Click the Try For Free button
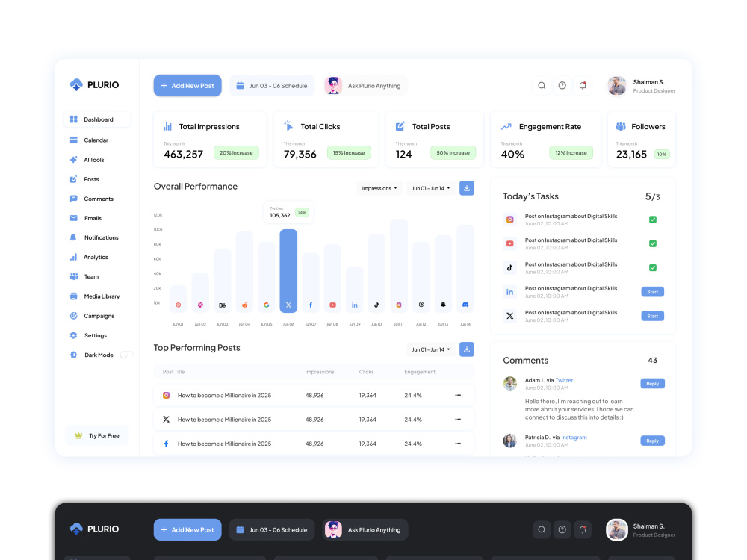 pyautogui.click(x=97, y=436)
